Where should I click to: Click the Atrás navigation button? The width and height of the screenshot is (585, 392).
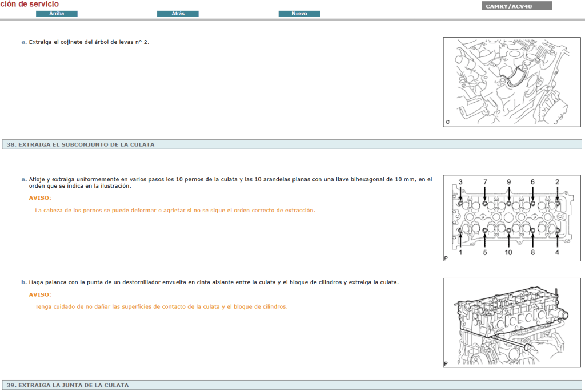tap(178, 13)
